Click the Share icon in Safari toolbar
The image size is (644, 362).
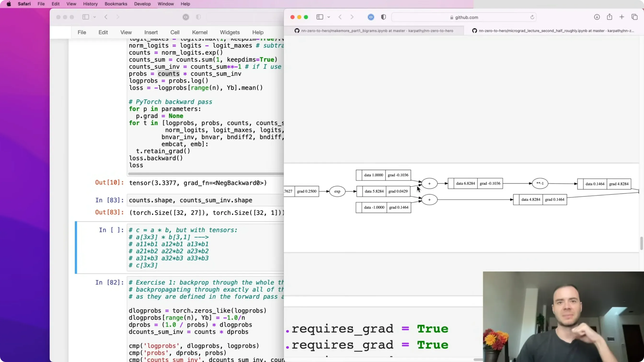(x=609, y=17)
